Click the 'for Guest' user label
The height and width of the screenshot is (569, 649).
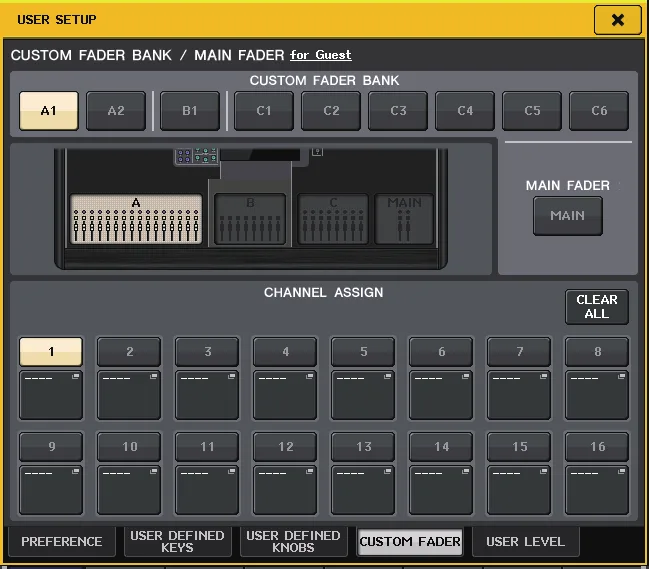coord(321,55)
